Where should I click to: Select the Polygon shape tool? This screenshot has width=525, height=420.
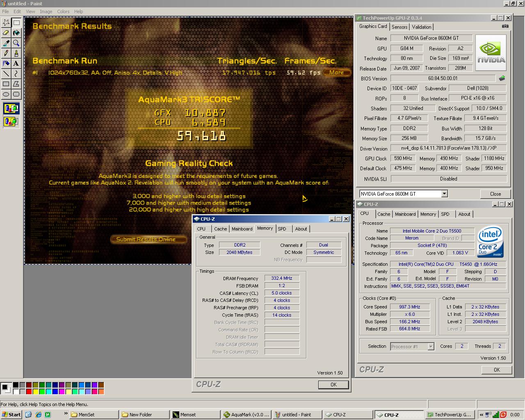(x=16, y=84)
